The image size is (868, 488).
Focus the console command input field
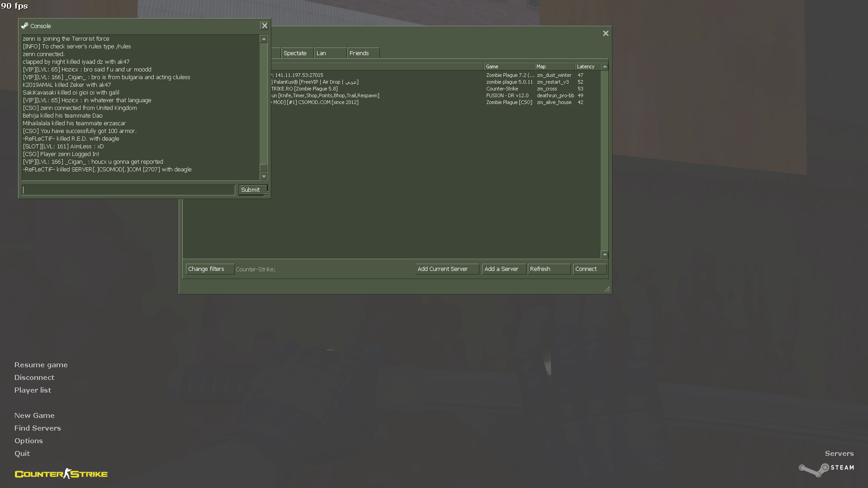click(x=128, y=190)
